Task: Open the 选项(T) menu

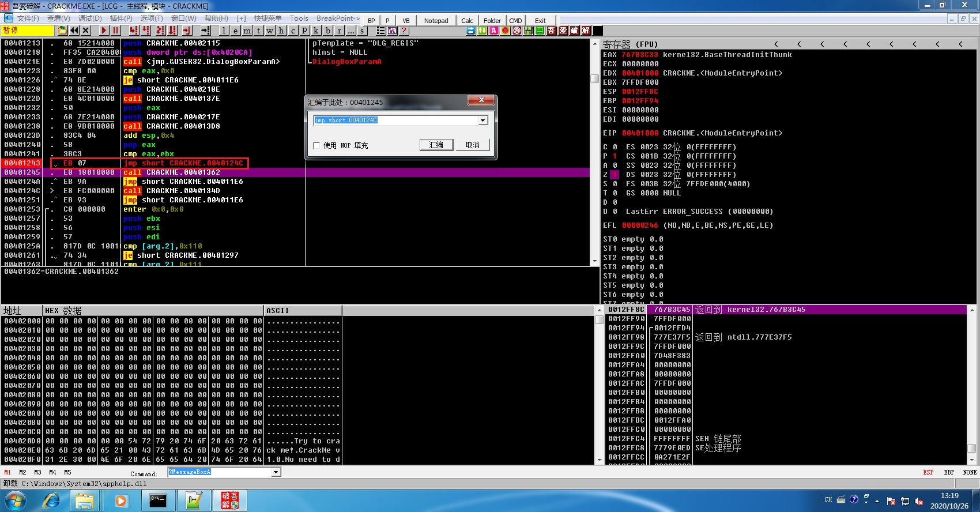Action: [x=152, y=18]
